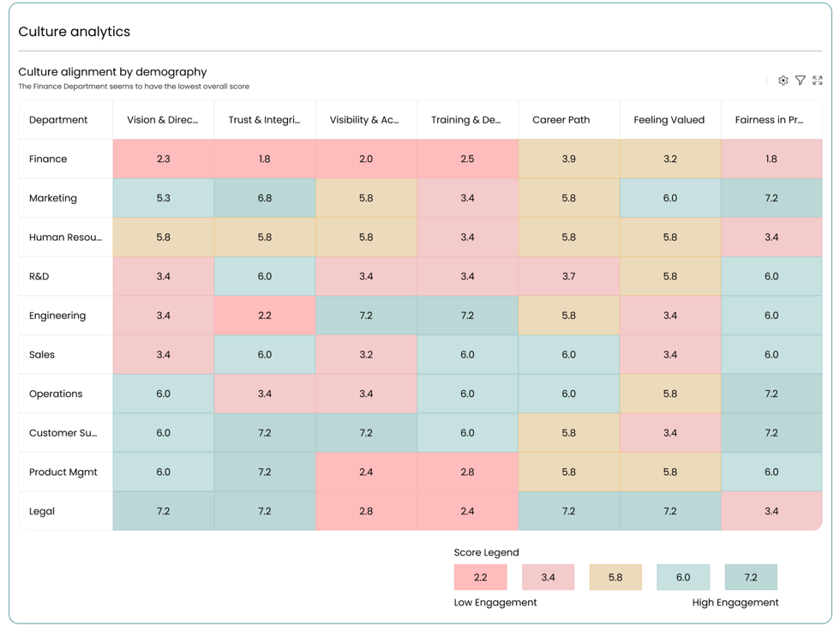Screen dimensions: 840x638
Task: Choose the 7.2 legend swatch
Action: point(751,577)
